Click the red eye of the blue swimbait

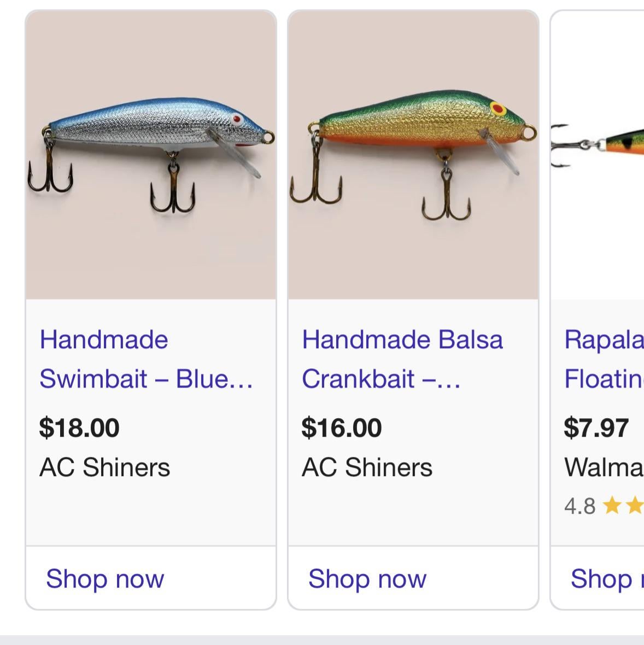(237, 119)
